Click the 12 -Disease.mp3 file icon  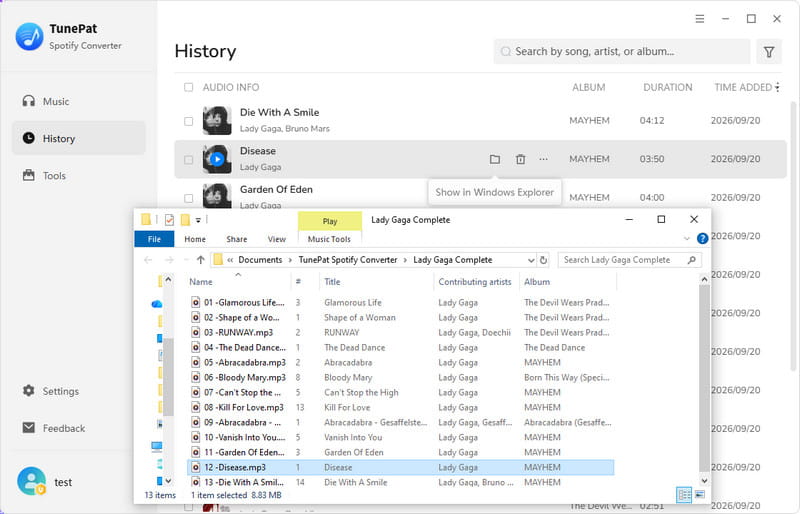tap(195, 467)
